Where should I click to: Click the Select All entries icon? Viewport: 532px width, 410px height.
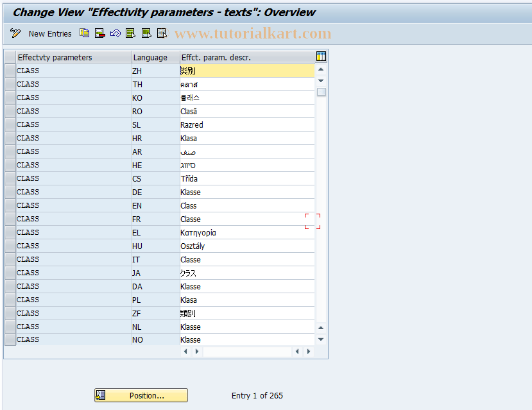tap(131, 33)
